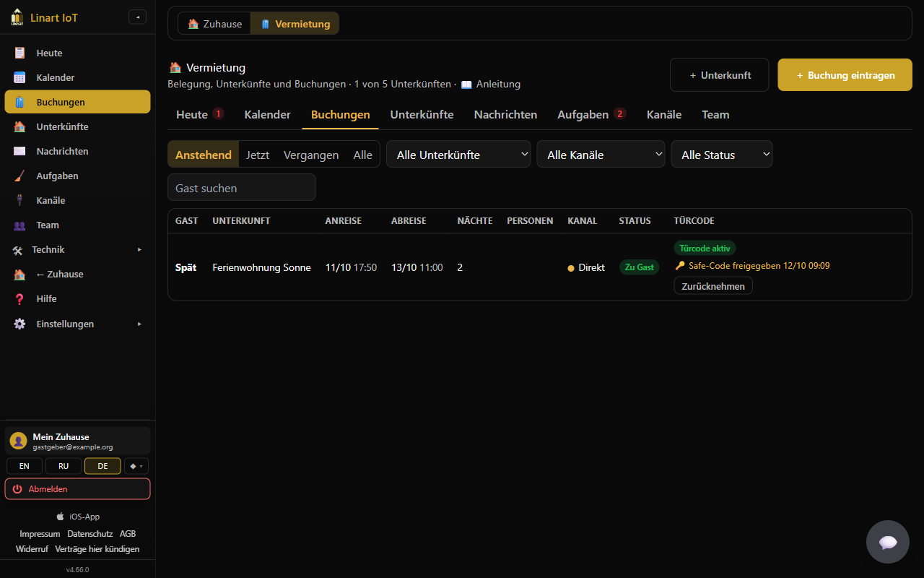Viewport: 924px width, 578px height.
Task: Open the chat bubble widget
Action: tap(888, 542)
